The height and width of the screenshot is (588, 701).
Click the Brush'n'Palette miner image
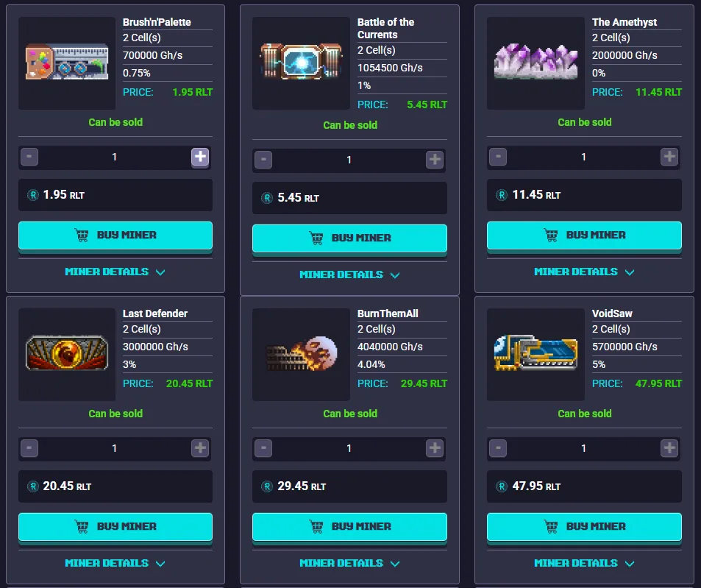67,63
